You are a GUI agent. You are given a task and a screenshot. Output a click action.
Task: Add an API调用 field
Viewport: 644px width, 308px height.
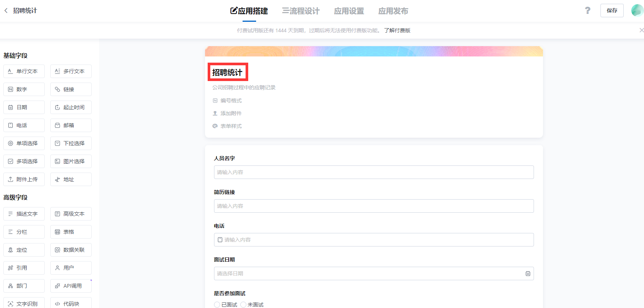[x=71, y=286]
